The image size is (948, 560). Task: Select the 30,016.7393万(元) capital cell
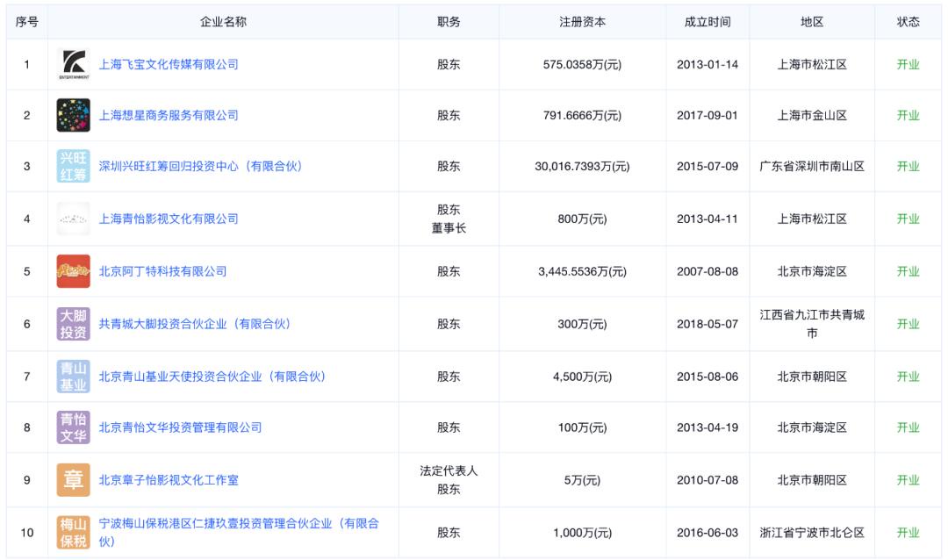(x=582, y=166)
